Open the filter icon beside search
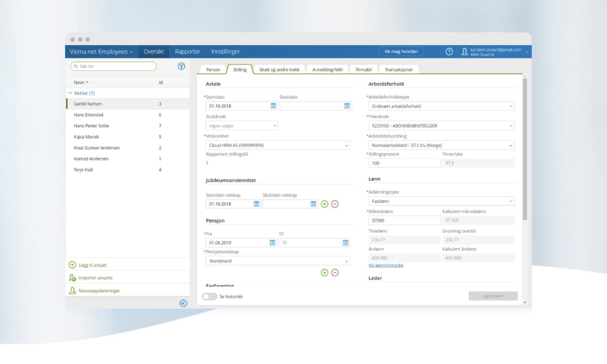The width and height of the screenshot is (607, 364). [181, 66]
